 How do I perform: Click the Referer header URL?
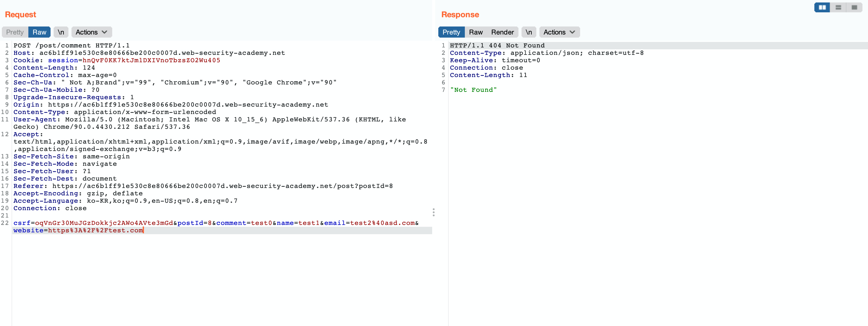coord(222,185)
